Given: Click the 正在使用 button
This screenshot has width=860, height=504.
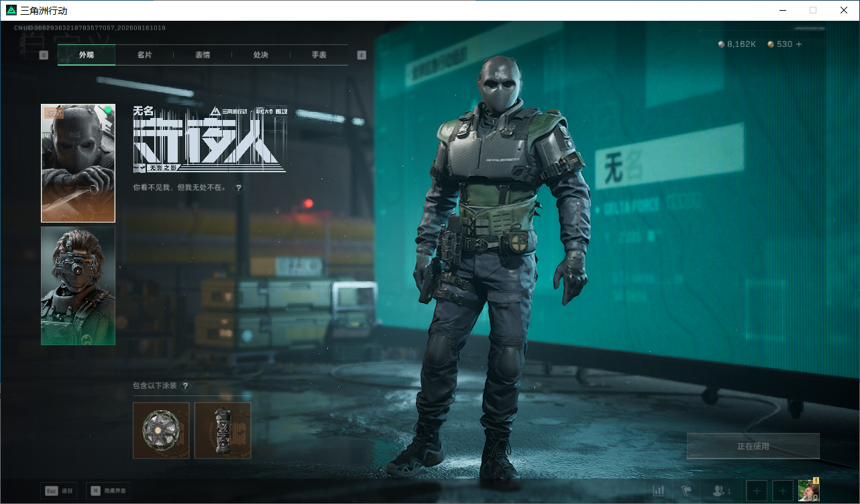Looking at the screenshot, I should [x=753, y=446].
